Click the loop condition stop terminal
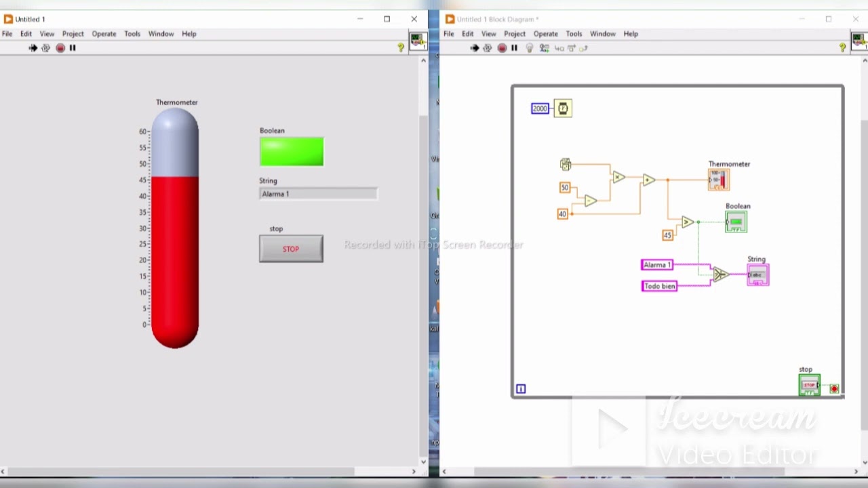Image resolution: width=868 pixels, height=488 pixels. 834,388
